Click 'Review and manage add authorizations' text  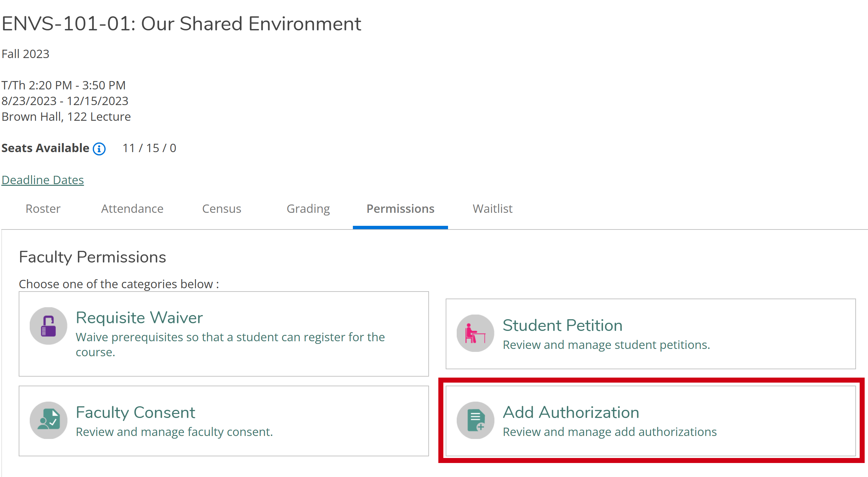coord(609,432)
